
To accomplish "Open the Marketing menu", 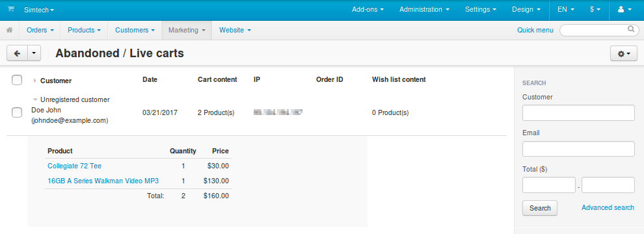I will [187, 30].
